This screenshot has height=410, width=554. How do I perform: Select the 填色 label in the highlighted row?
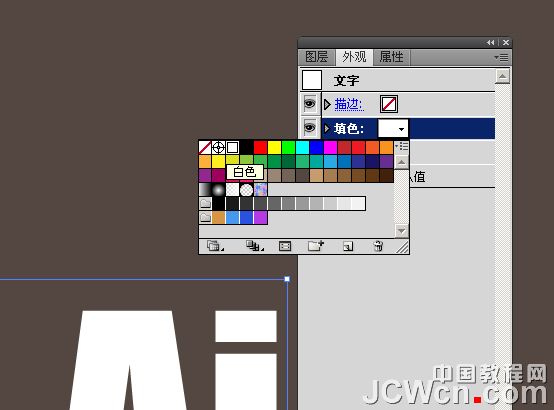(x=349, y=128)
